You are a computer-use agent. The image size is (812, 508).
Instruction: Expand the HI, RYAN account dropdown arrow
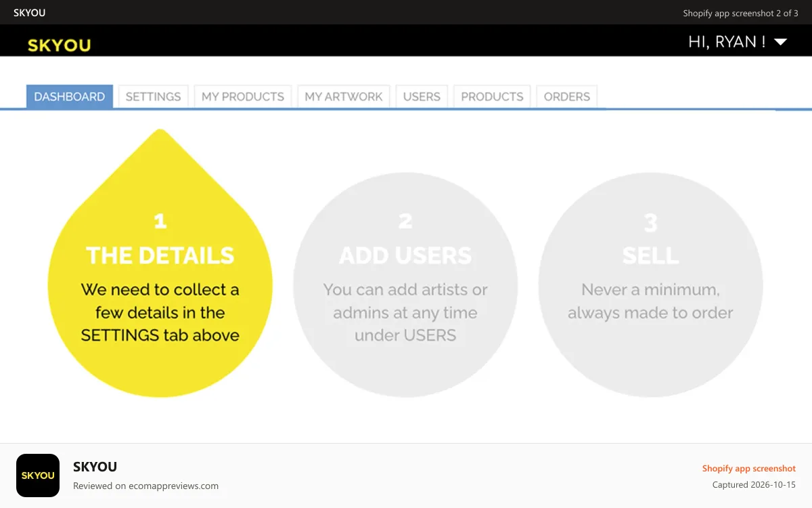pos(780,42)
